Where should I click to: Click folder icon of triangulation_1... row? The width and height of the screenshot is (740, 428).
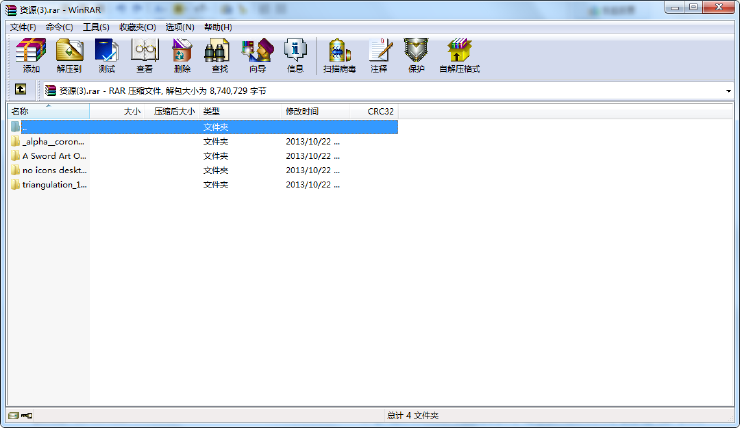point(16,185)
